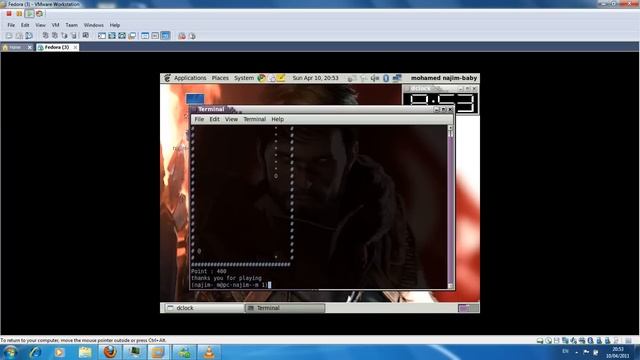Select dclock in GNOME bottom taskbar
This screenshot has height=360, width=640.
(x=204, y=308)
